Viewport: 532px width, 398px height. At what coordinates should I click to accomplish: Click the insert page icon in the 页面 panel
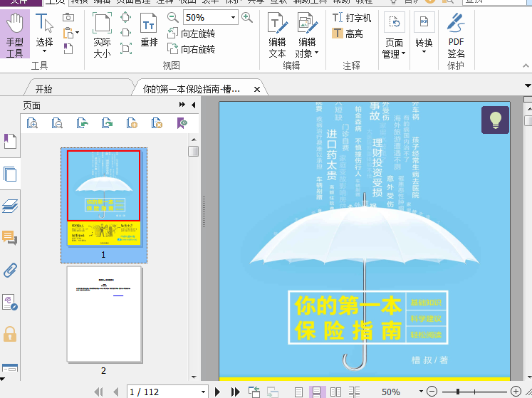coord(132,123)
